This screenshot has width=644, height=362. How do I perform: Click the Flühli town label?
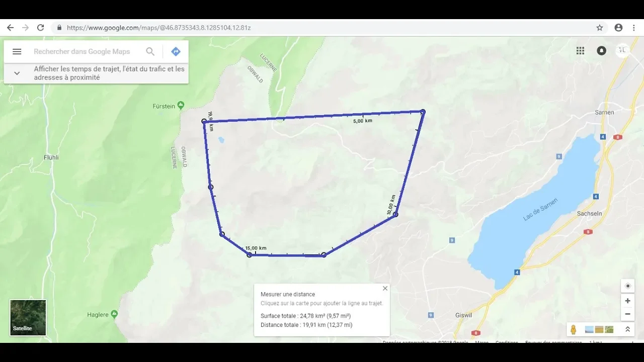tap(51, 157)
